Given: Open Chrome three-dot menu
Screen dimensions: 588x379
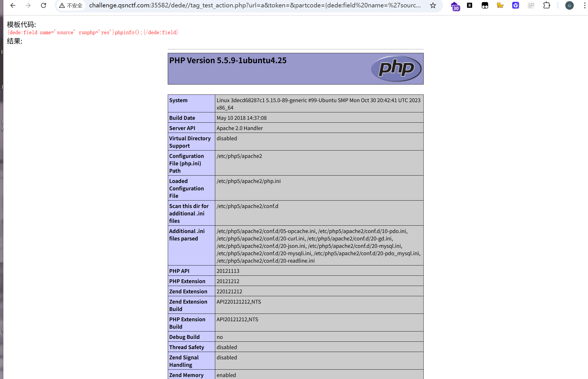Looking at the screenshot, I should point(585,5).
